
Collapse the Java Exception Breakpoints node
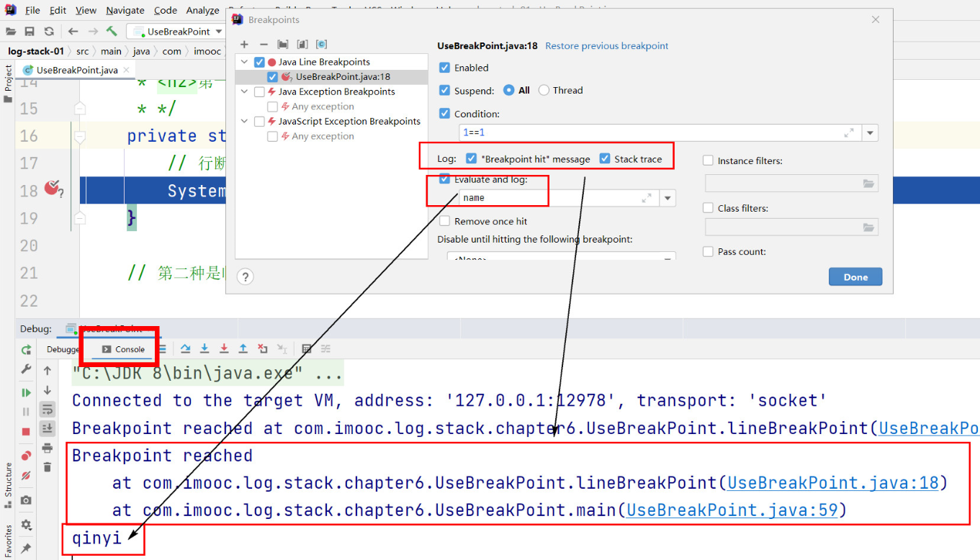pyautogui.click(x=245, y=91)
